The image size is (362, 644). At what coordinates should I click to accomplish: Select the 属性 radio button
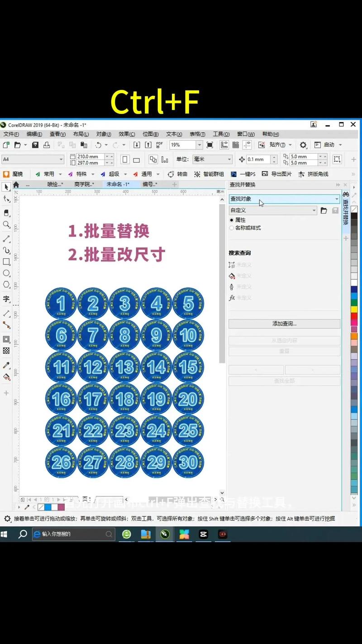(x=232, y=220)
